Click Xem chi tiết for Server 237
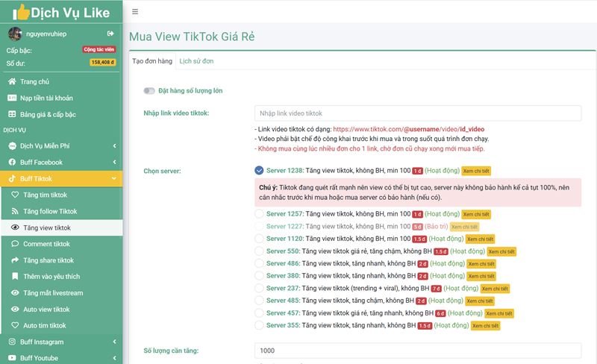This screenshot has width=597, height=364. point(495,289)
